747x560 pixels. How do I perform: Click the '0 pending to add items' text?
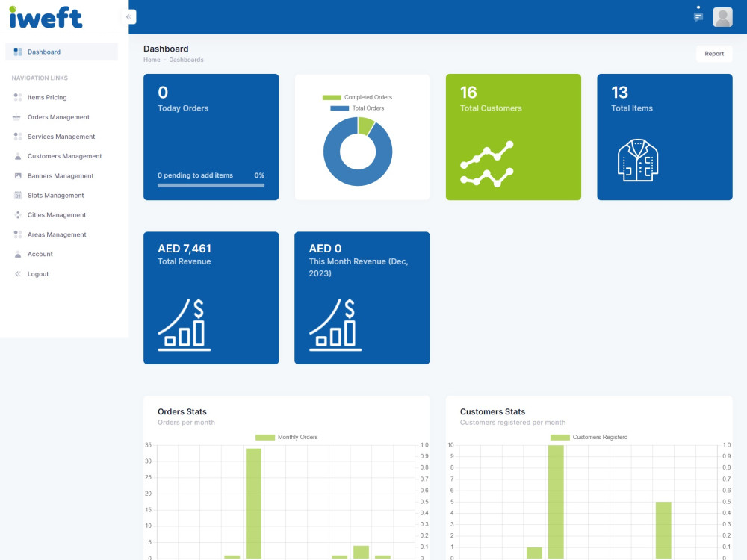tap(195, 175)
